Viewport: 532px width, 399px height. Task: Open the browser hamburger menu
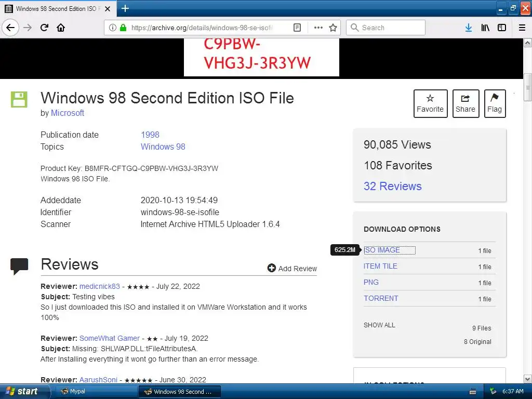[522, 28]
